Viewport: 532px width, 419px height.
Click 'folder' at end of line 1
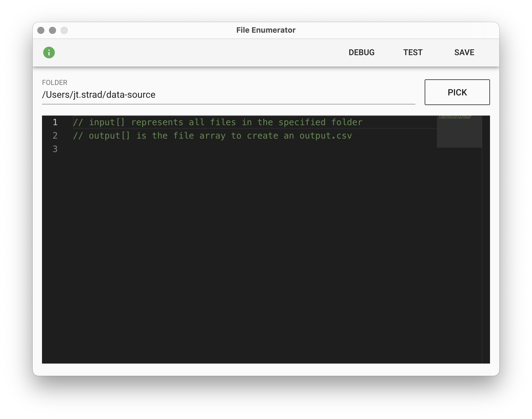click(x=347, y=122)
